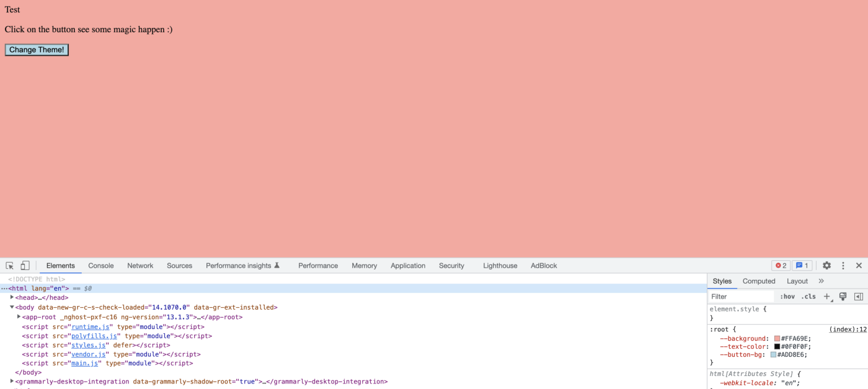
Task: Toggle the :hov element state option
Action: [x=787, y=297]
